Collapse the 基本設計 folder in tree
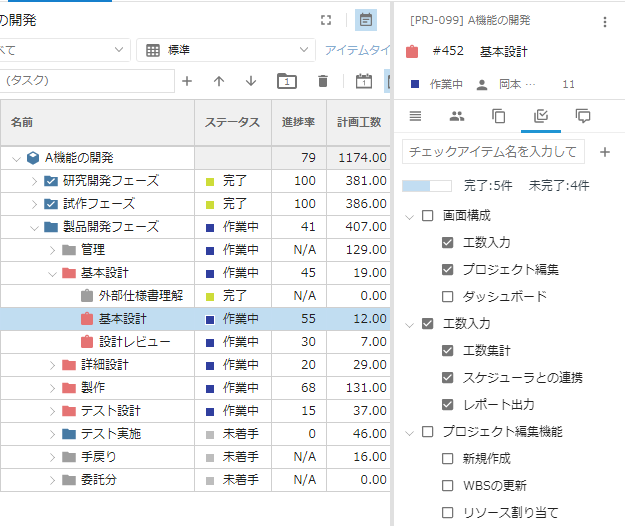 (x=53, y=272)
